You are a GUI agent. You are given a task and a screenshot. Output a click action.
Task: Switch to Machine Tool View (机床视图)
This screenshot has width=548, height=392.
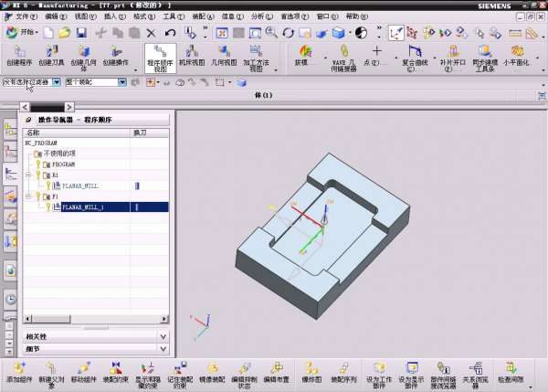[x=192, y=56]
